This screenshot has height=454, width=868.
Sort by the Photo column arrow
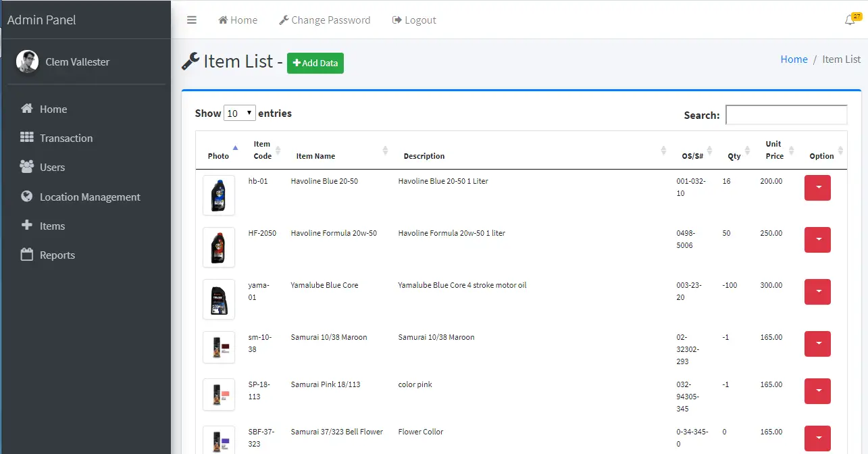(x=235, y=147)
